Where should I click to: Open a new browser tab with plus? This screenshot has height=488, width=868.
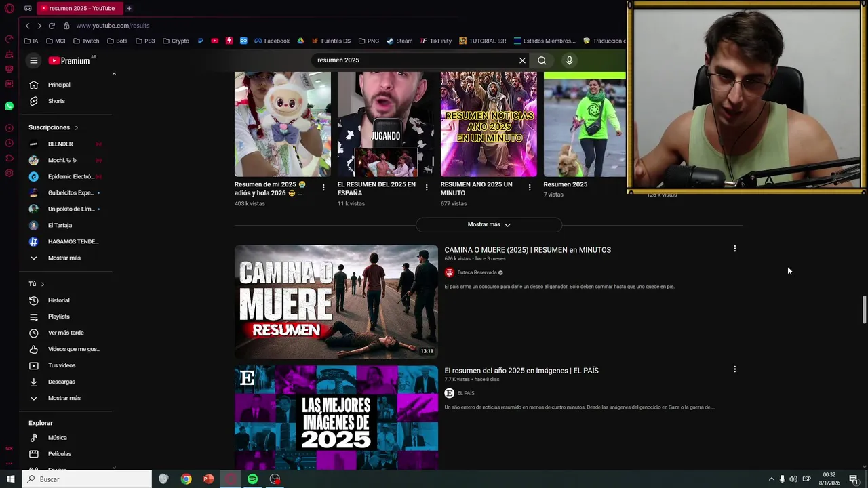pyautogui.click(x=129, y=8)
